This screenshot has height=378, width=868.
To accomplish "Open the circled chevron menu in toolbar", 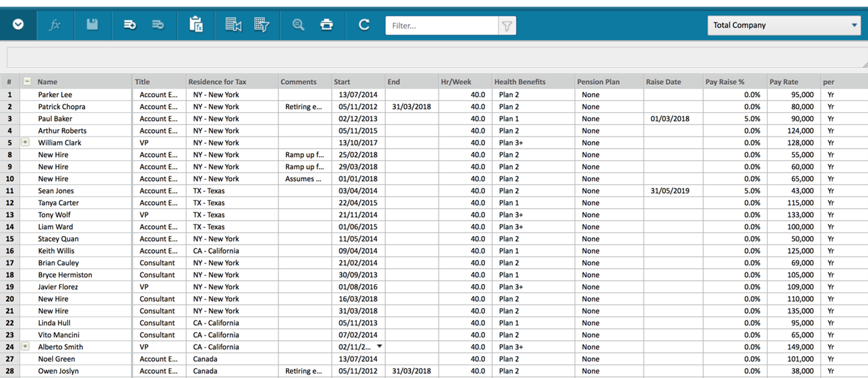I will [18, 25].
